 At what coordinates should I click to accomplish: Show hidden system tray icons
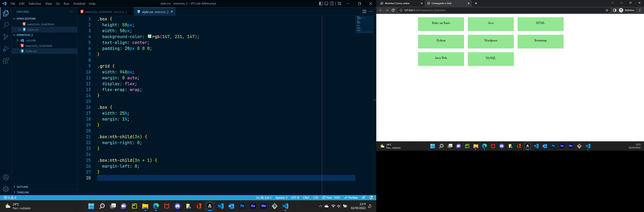(320, 206)
